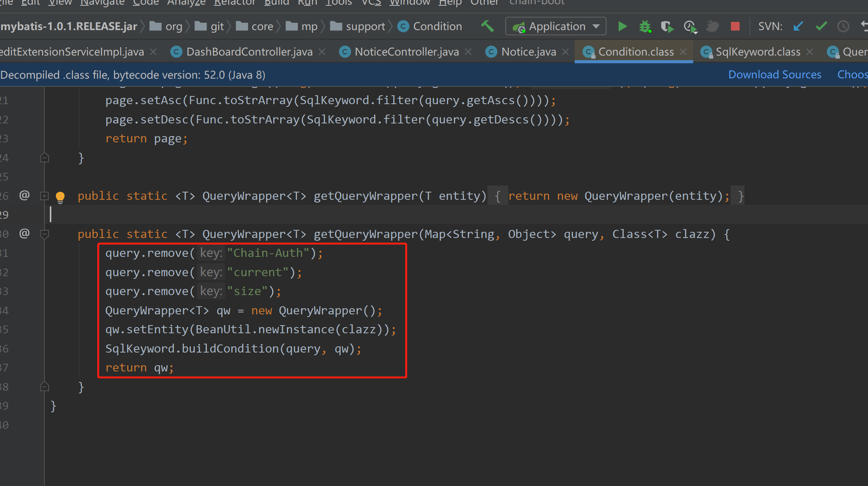Click the @ gutter marker on line 26
This screenshot has height=486, width=868.
point(24,195)
